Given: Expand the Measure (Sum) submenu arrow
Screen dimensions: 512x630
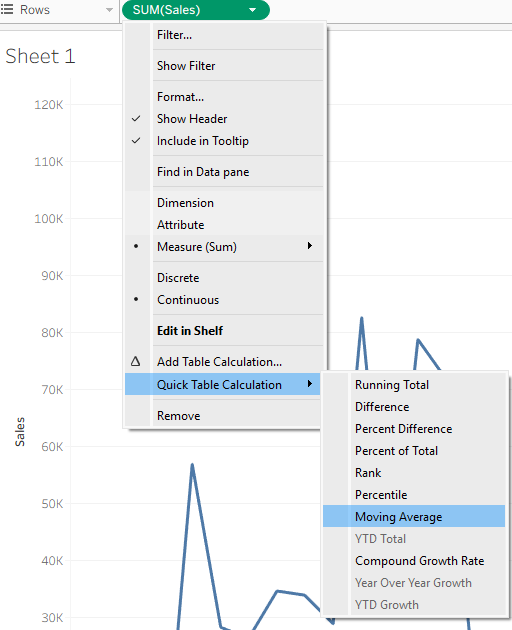Looking at the screenshot, I should click(309, 245).
